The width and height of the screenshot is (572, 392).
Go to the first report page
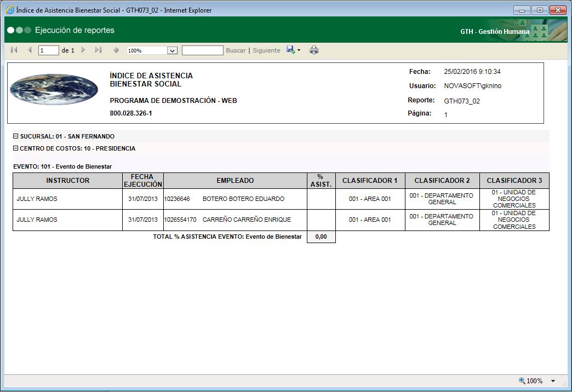coord(14,50)
